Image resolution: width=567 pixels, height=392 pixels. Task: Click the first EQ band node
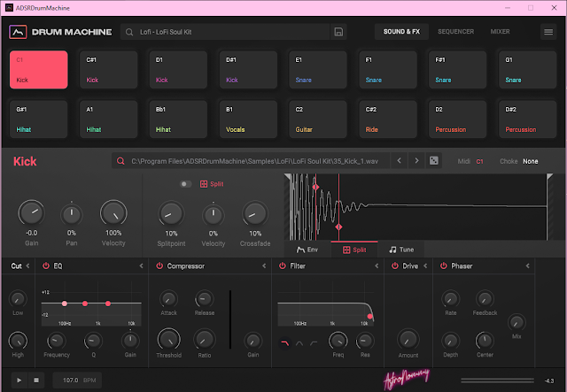pyautogui.click(x=65, y=304)
